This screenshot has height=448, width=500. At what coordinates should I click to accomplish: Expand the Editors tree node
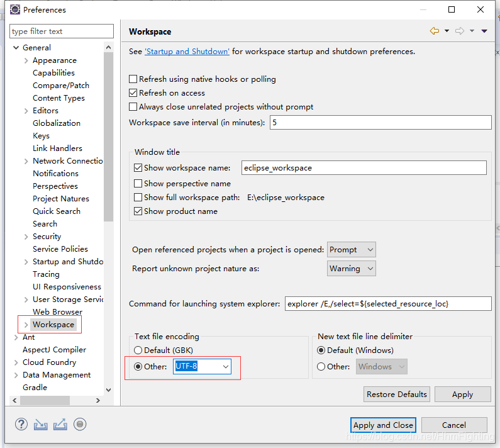tap(26, 111)
